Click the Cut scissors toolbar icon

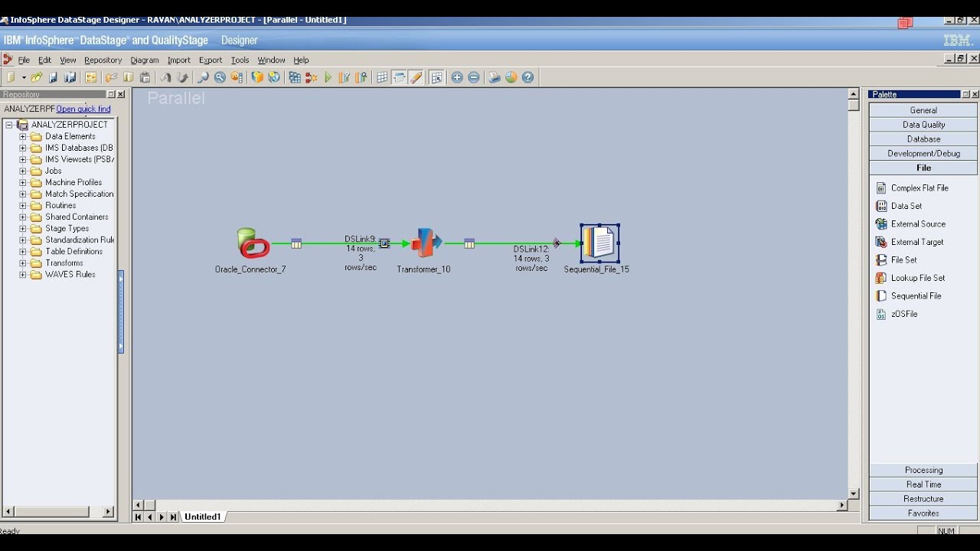112,77
